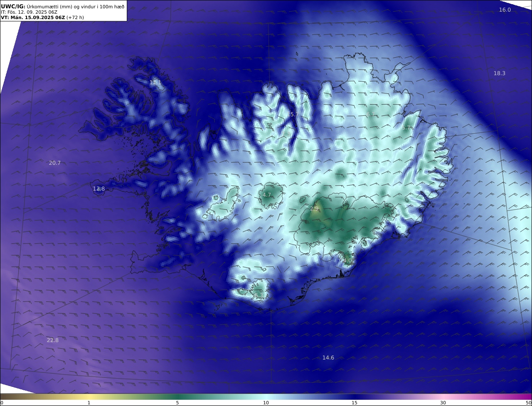Click the colorbar tick labeled 1
This screenshot has width=532, height=406.
point(89,403)
